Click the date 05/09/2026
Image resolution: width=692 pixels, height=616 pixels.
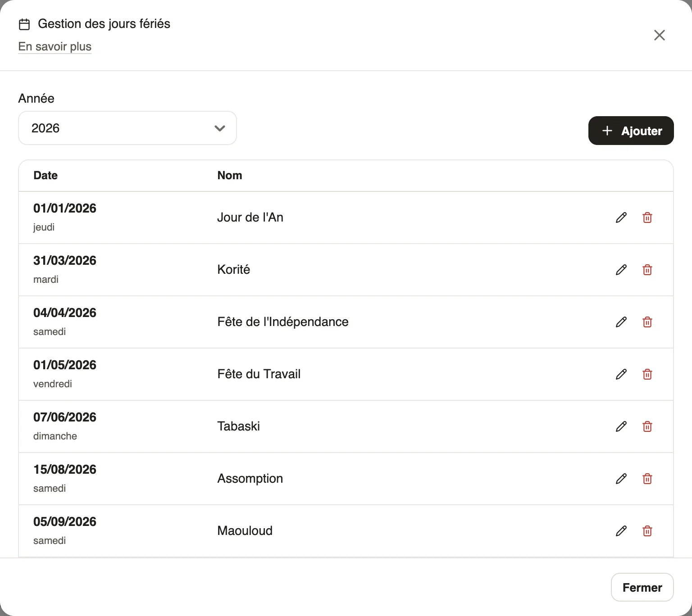click(65, 521)
